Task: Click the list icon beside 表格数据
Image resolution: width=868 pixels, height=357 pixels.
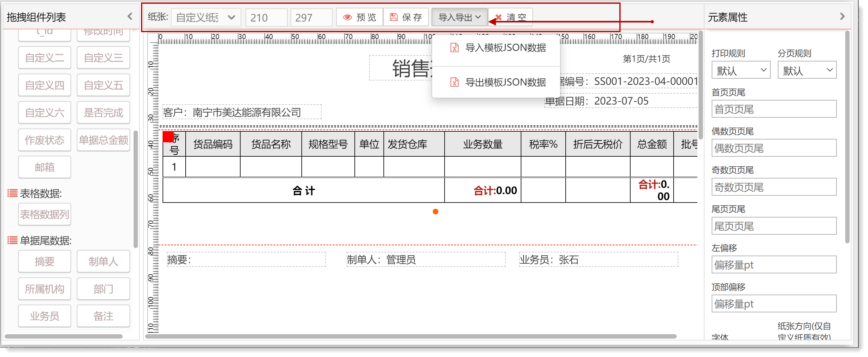Action: coord(12,193)
